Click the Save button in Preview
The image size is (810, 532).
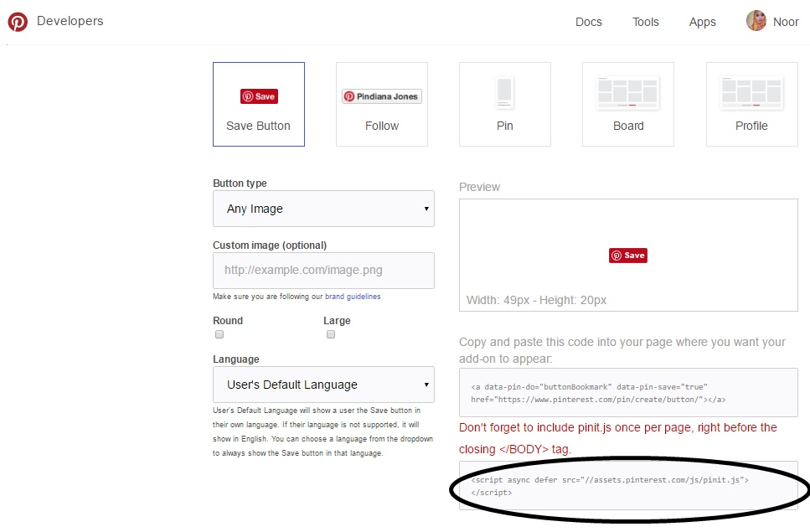[628, 256]
